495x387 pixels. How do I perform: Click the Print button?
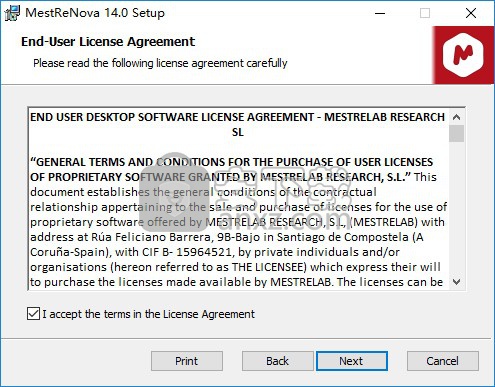(187, 361)
